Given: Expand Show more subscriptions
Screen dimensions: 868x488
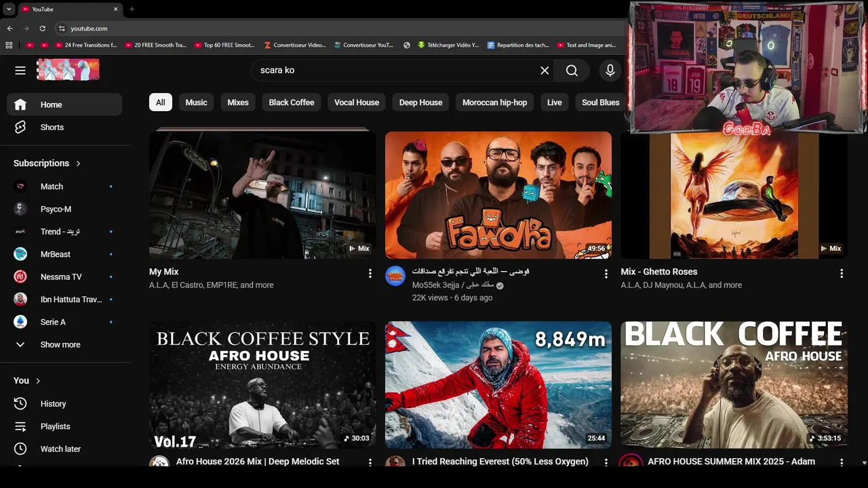Looking at the screenshot, I should pyautogui.click(x=64, y=344).
